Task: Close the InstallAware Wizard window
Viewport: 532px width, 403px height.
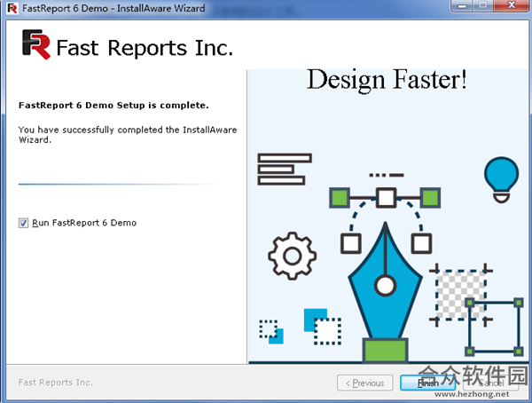Action: click(x=512, y=5)
